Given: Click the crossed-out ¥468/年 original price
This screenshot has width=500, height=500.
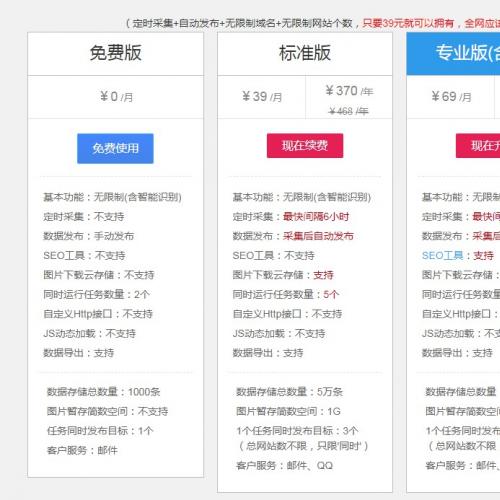Looking at the screenshot, I should pos(348,111).
